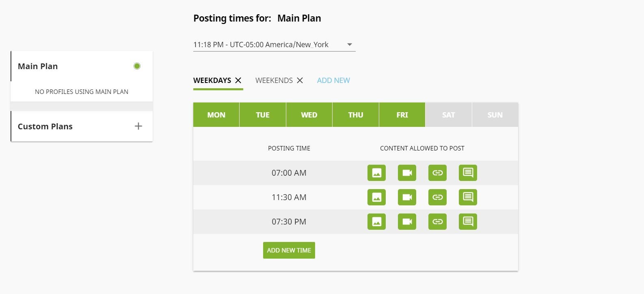
Task: Click ADD NEW TIME button
Action: (x=289, y=250)
